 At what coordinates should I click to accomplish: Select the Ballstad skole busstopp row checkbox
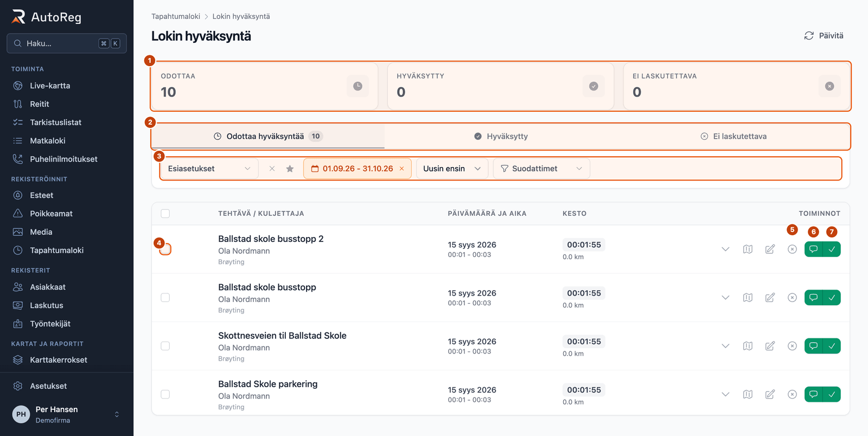165,298
